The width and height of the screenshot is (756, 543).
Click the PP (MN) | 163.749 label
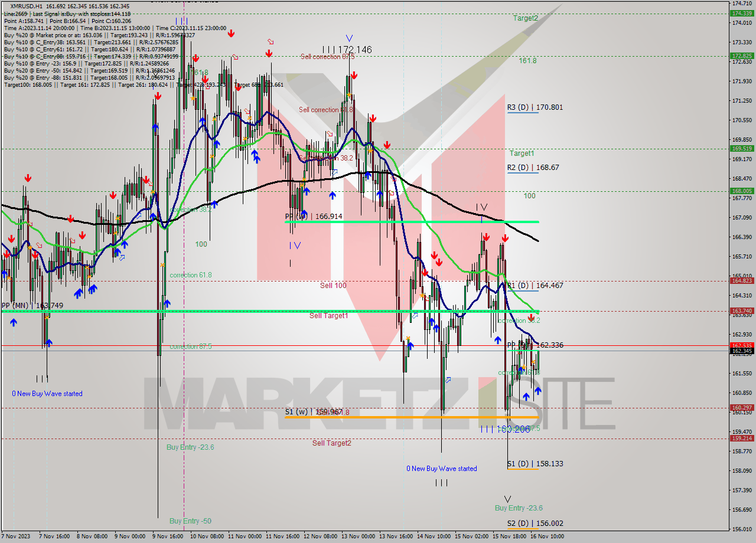tap(32, 305)
